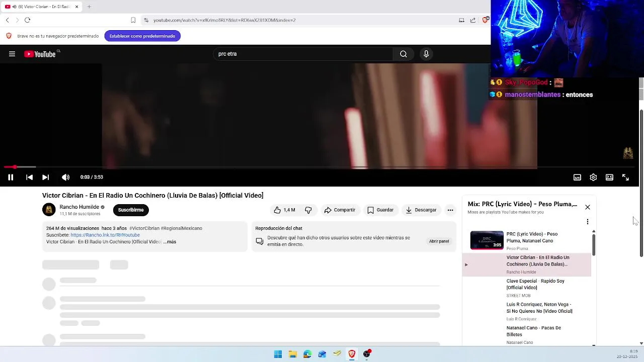The image size is (644, 362).
Task: Play PRC Lyric Video thumbnail in playlist
Action: [487, 240]
